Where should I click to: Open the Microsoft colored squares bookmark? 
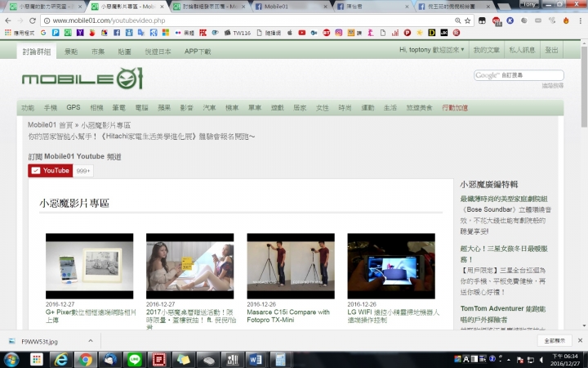pyautogui.click(x=166, y=33)
